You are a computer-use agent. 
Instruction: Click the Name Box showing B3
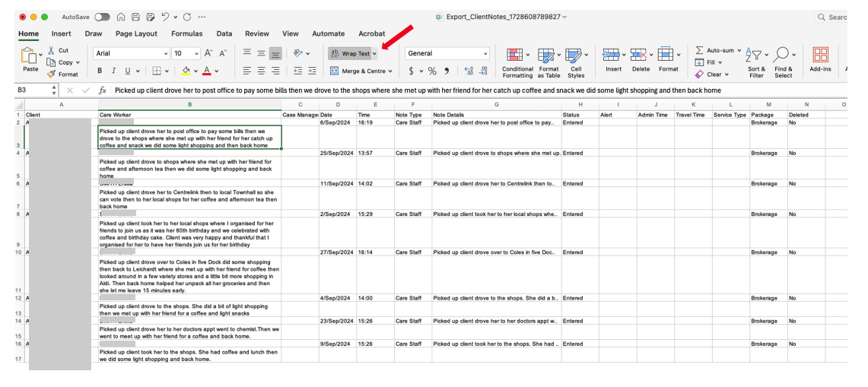coord(32,90)
